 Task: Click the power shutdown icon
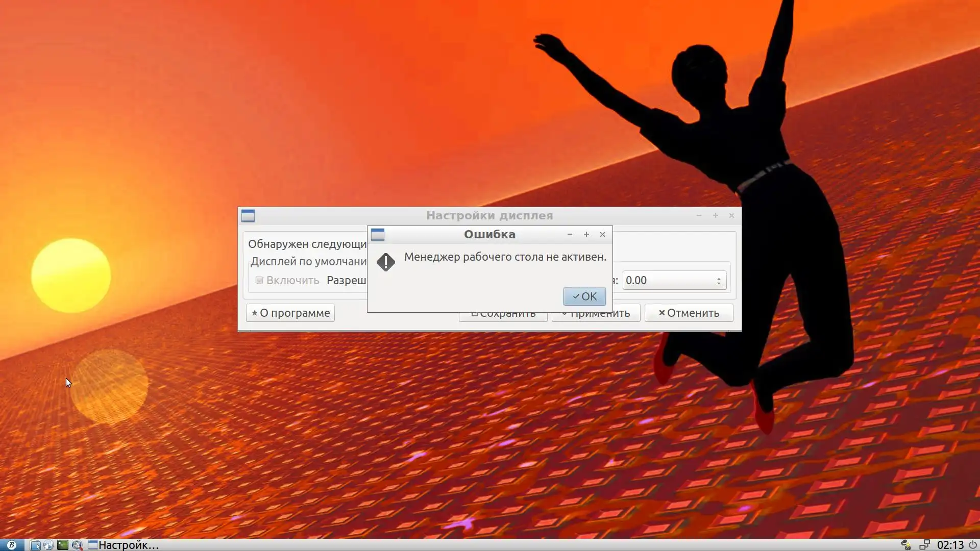pyautogui.click(x=973, y=545)
